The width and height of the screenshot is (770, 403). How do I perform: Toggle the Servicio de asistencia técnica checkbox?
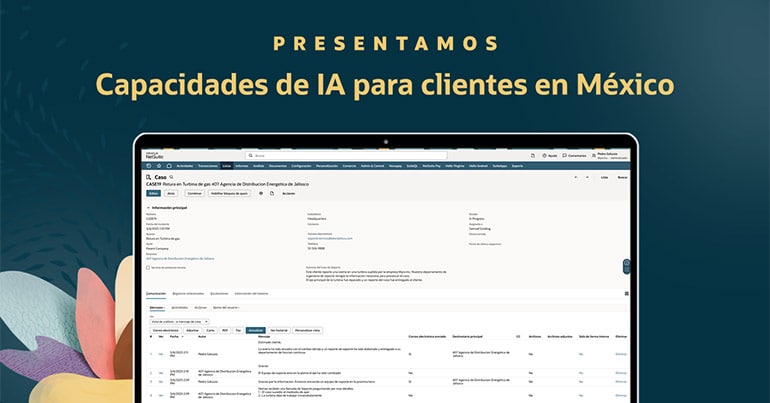point(148,268)
